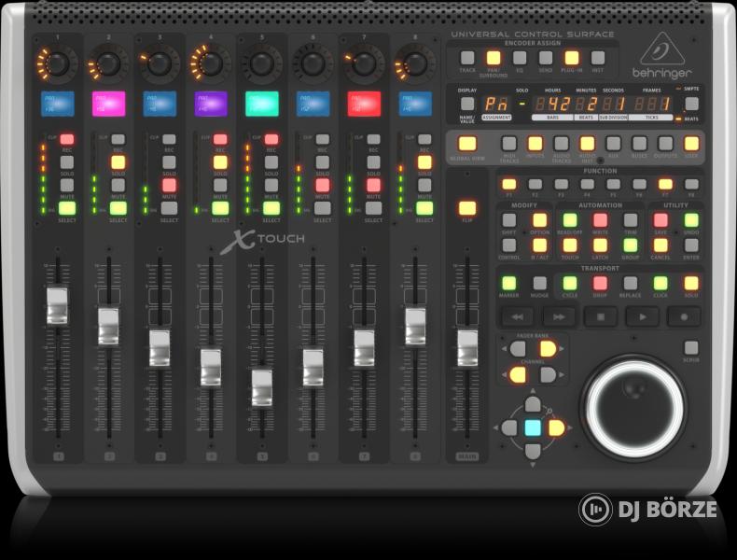Toggle the red Mute button on channel 3
Image resolution: width=737 pixels, height=560 pixels.
click(x=169, y=185)
